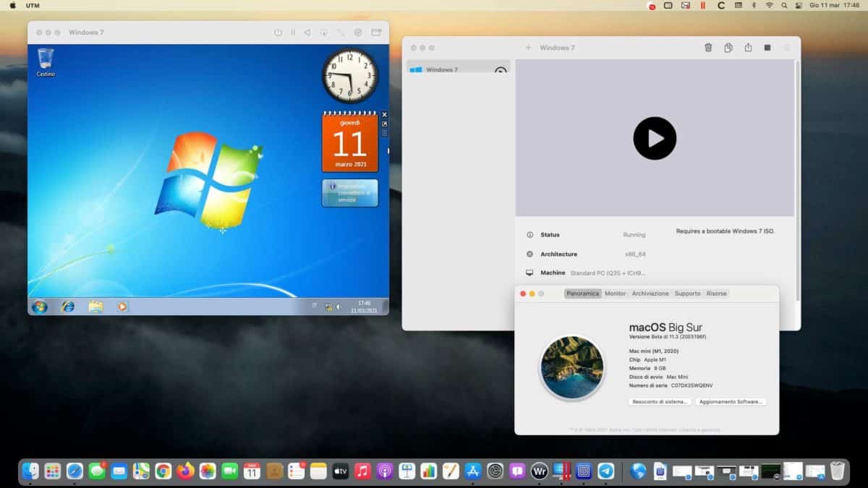Click the Resoconto di sistema button
868x488 pixels.
(x=660, y=401)
